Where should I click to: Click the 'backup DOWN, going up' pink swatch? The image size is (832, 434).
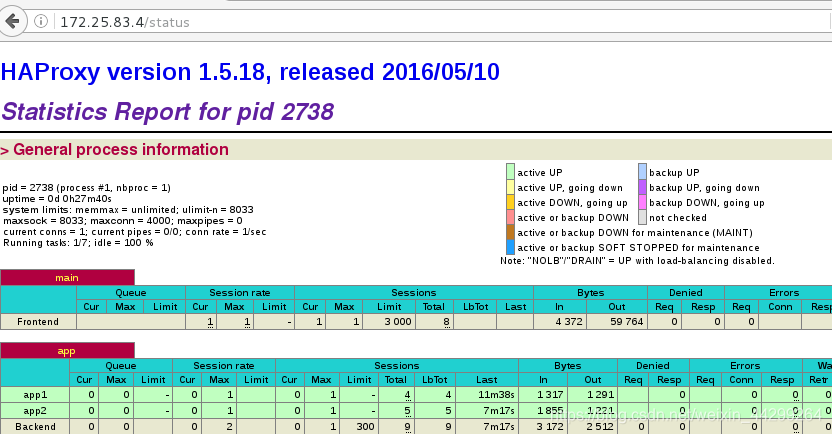point(642,202)
